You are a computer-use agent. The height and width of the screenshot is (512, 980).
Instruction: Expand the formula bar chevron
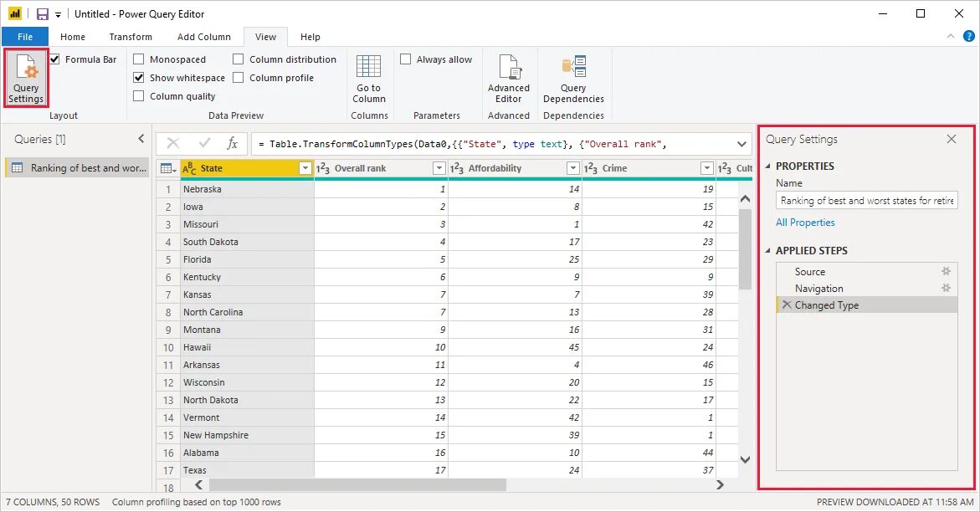[741, 144]
